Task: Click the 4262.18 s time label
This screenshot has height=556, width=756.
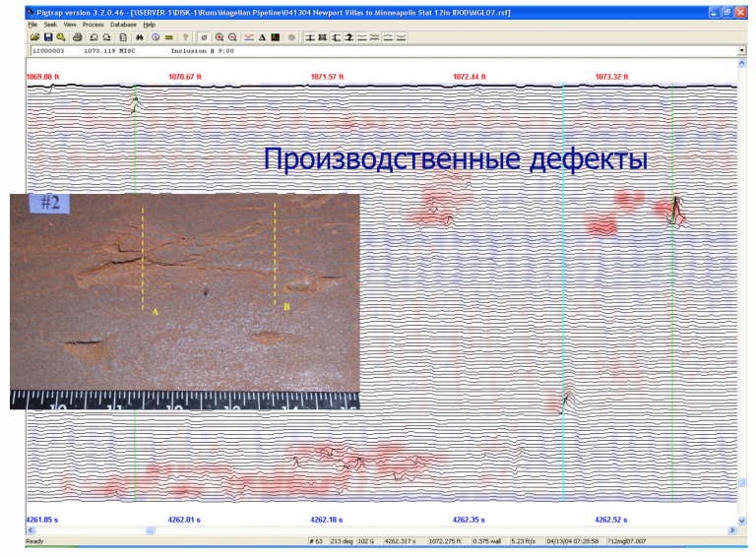Action: 327,520
